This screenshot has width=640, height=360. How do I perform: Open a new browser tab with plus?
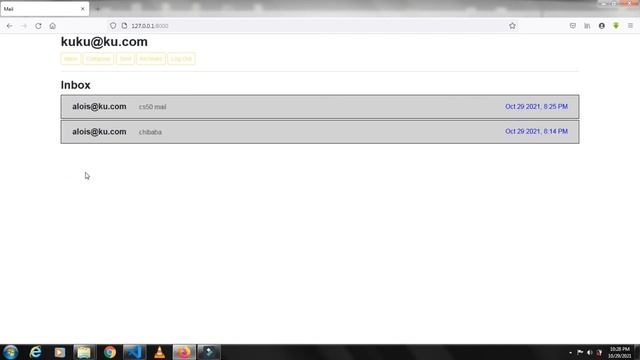coord(98,9)
